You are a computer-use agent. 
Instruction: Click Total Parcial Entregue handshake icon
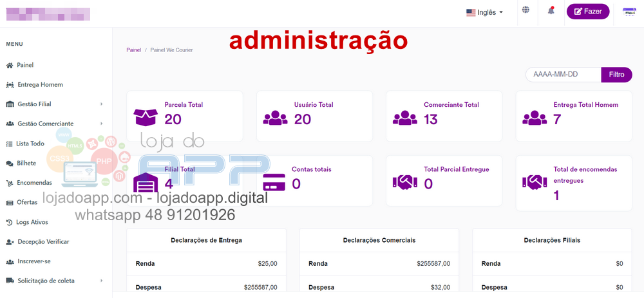(405, 182)
